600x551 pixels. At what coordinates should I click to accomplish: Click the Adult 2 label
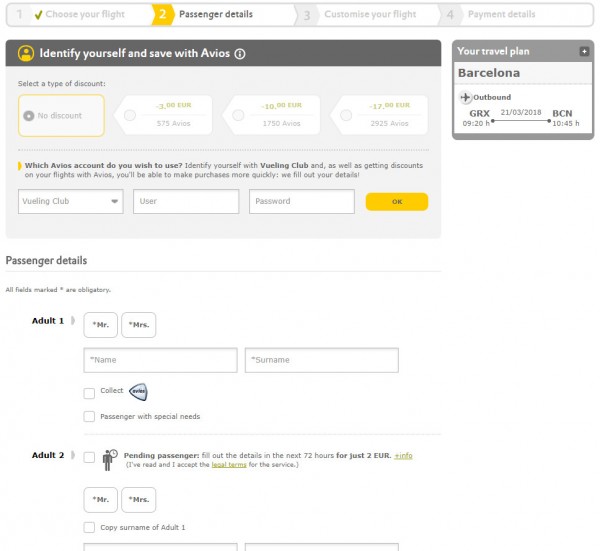click(x=48, y=455)
